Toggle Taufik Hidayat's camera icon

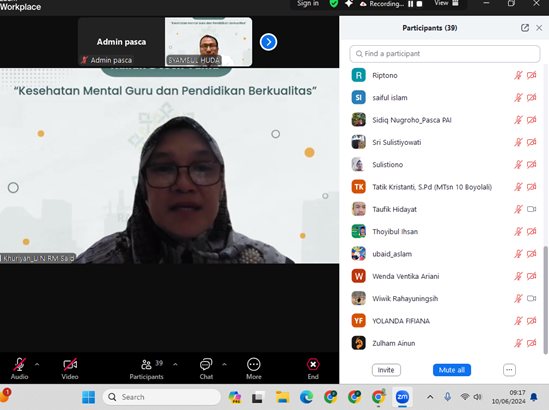click(531, 209)
